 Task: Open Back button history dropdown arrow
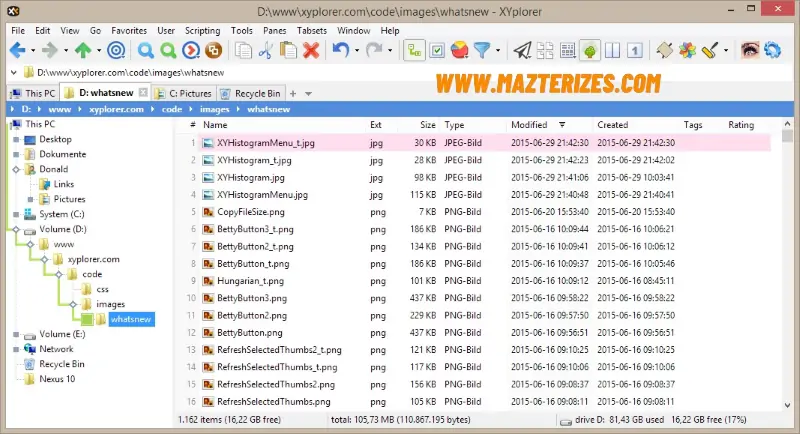tap(33, 50)
